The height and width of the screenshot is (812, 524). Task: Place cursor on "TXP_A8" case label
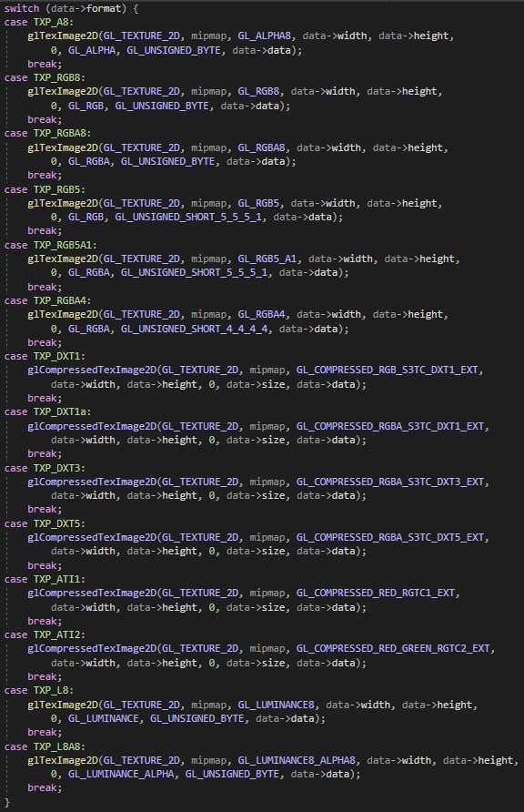pos(51,22)
